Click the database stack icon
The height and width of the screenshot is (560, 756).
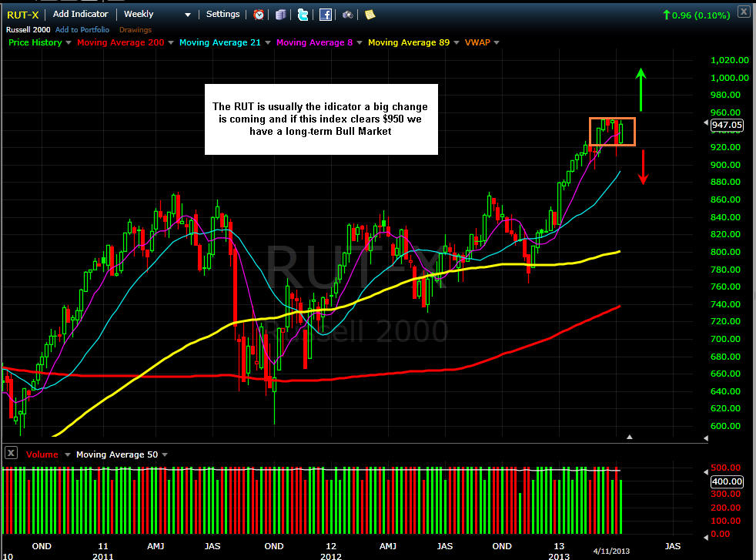280,15
